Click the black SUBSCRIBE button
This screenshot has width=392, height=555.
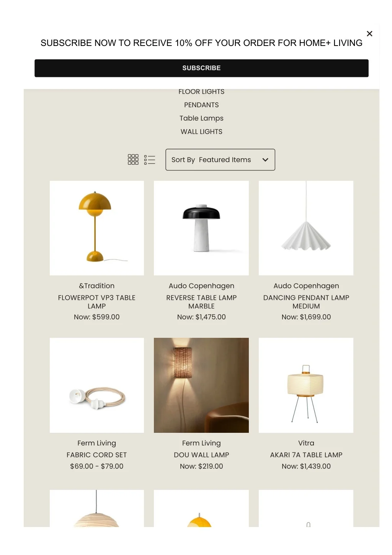point(201,68)
